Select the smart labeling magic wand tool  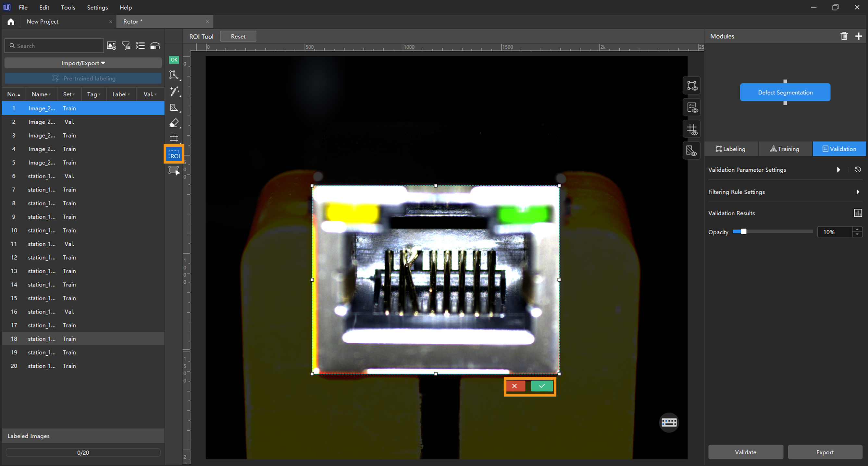point(174,91)
